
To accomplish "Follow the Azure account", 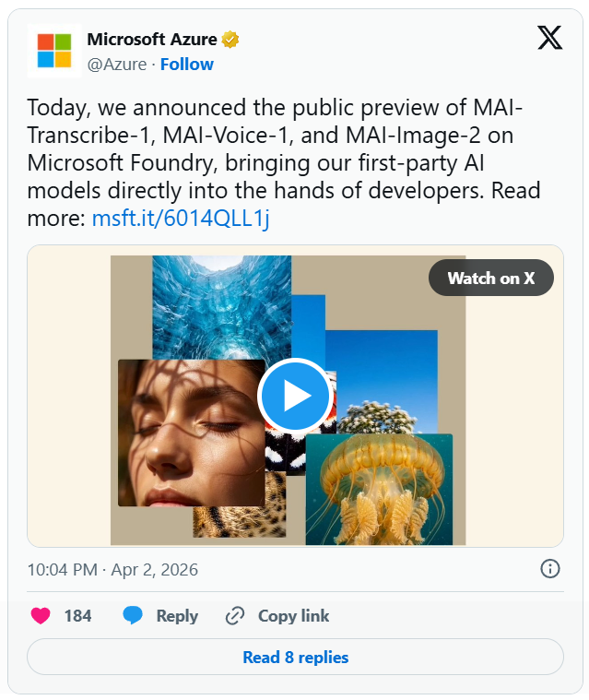I will pos(187,64).
